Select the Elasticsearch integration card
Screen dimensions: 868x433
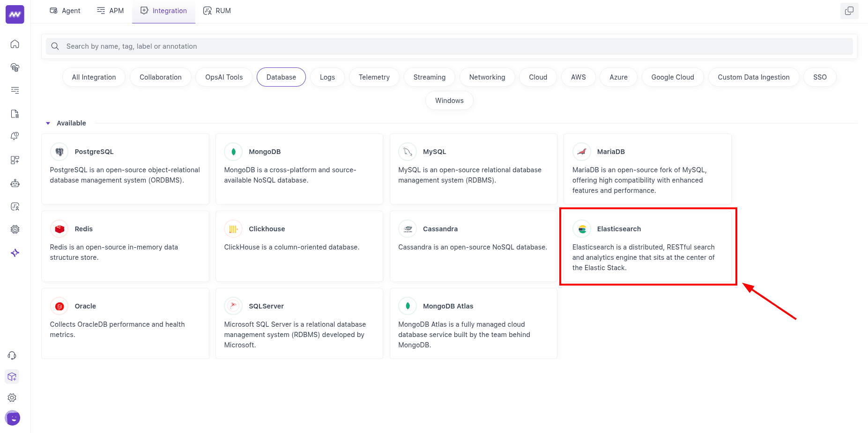click(648, 247)
